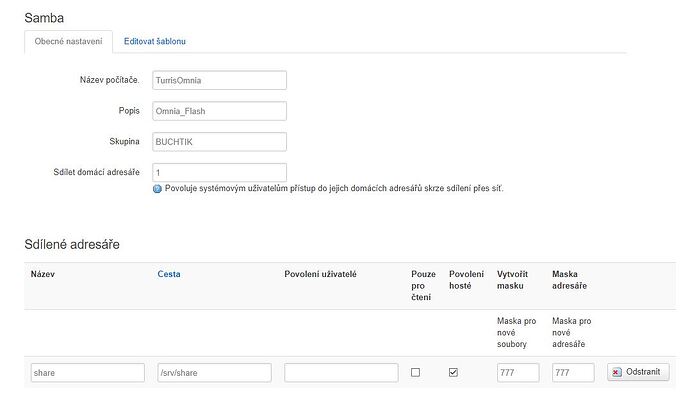Screen dimensions: 690x396
Task: Focus the empty Povolení uživatelé field
Action: [x=341, y=373]
